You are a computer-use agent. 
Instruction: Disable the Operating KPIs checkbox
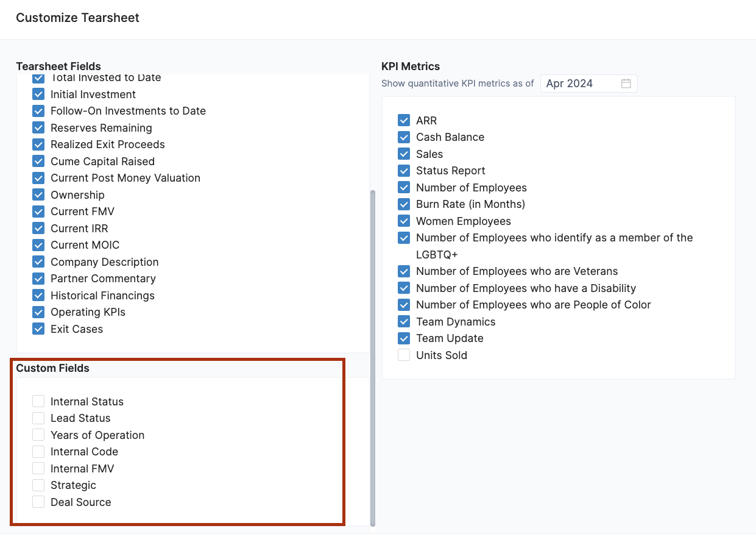tap(38, 312)
